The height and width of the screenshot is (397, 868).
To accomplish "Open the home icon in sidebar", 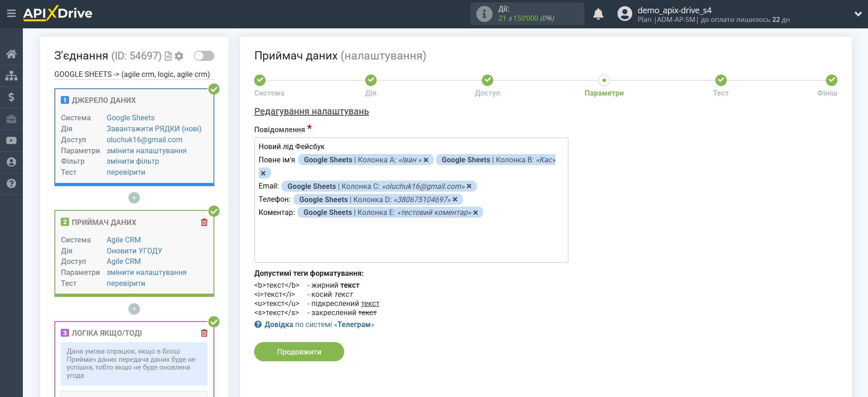I will click(11, 54).
